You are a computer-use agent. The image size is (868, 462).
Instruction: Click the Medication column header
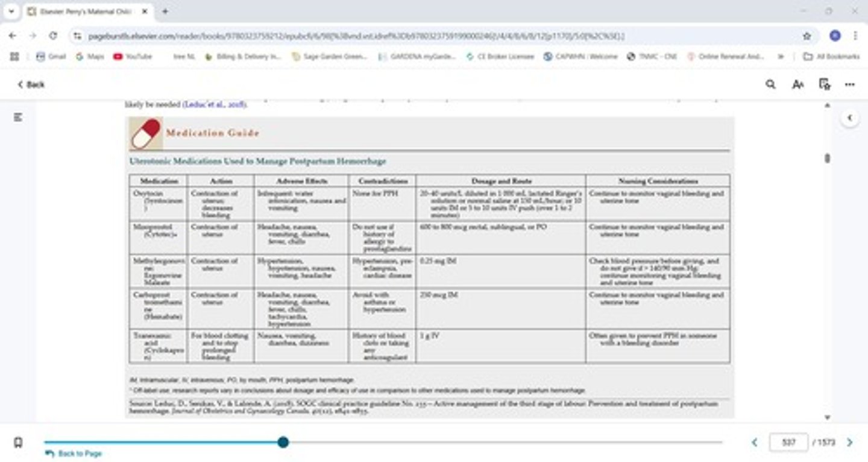(x=159, y=181)
